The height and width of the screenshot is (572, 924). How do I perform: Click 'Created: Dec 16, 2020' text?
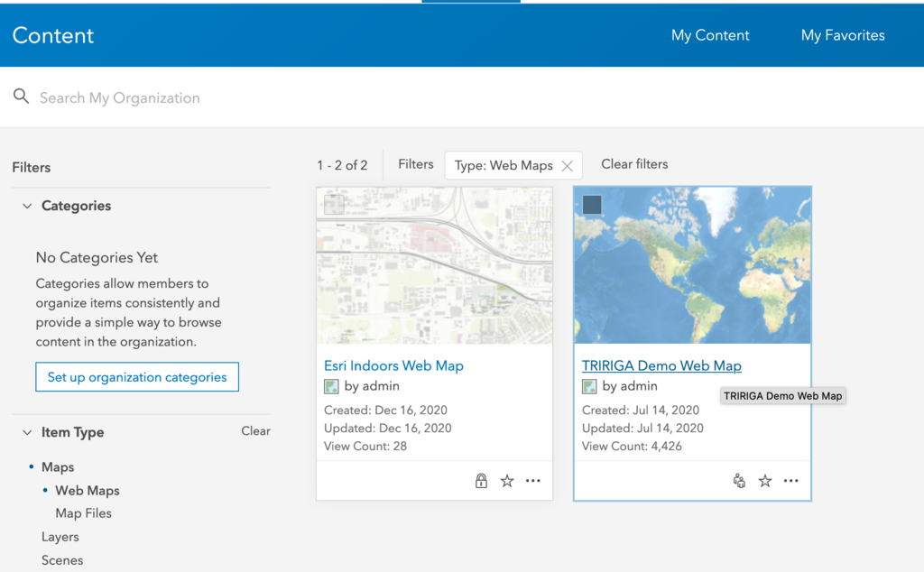[385, 410]
